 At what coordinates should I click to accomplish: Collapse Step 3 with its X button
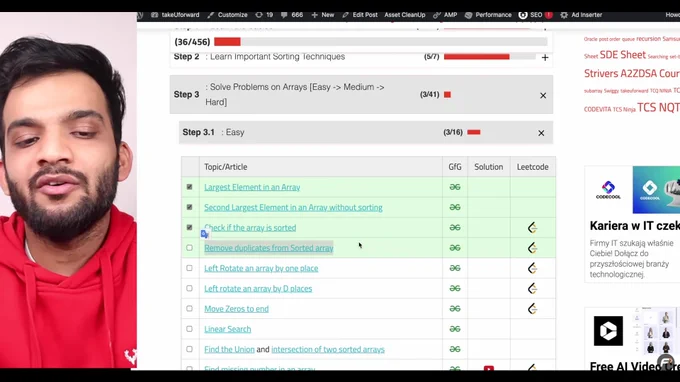coord(543,95)
